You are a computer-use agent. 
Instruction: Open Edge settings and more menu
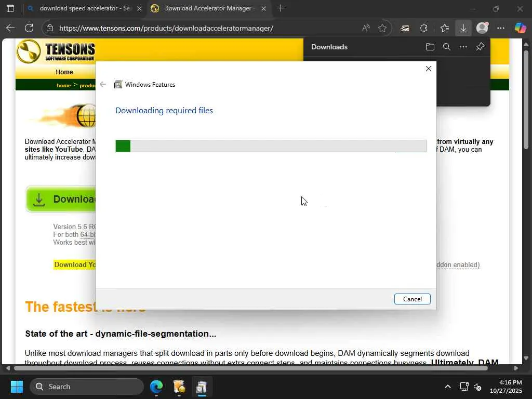pyautogui.click(x=501, y=28)
